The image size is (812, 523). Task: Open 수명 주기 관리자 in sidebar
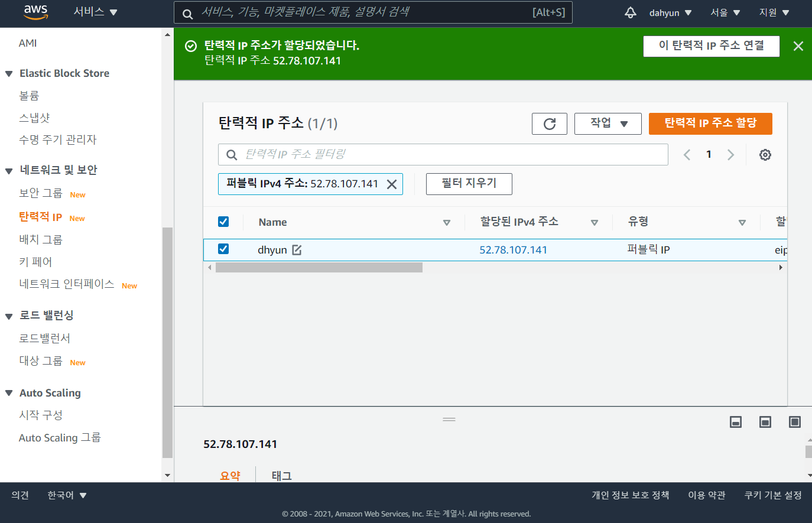click(x=58, y=139)
